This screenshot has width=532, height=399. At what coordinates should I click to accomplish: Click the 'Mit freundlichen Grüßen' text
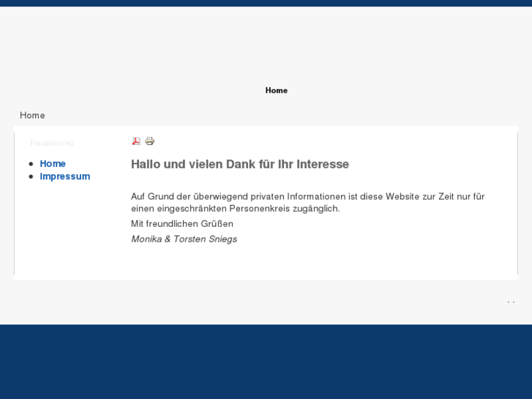pyautogui.click(x=181, y=223)
